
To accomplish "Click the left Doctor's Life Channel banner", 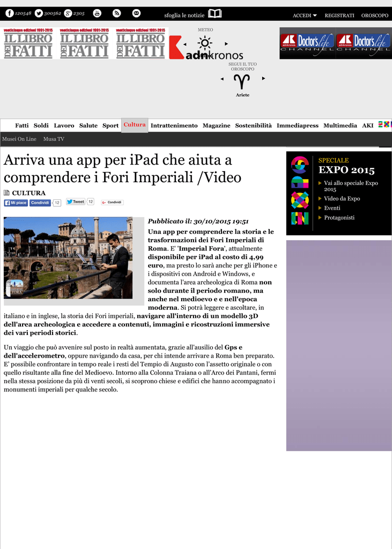I will (308, 43).
